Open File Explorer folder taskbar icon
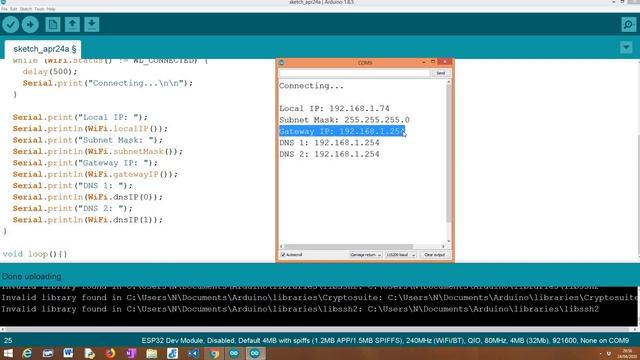This screenshot has width=640, height=360. pyautogui.click(x=151, y=353)
